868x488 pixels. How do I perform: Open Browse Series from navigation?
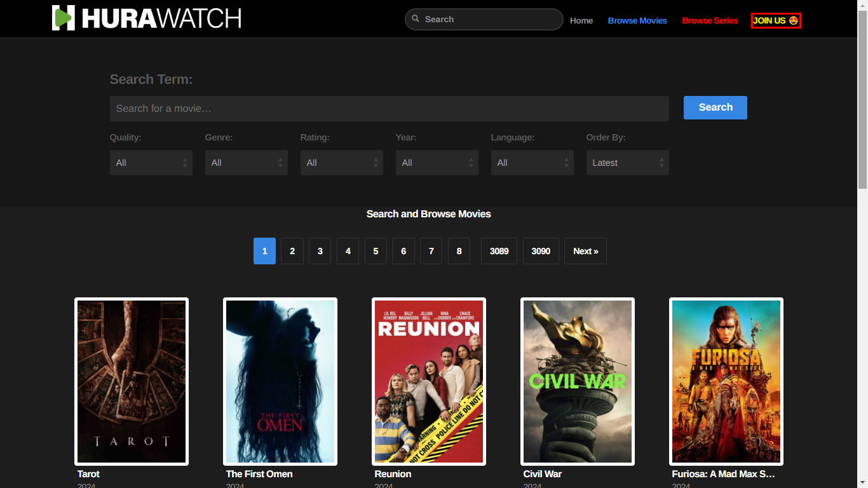click(710, 20)
